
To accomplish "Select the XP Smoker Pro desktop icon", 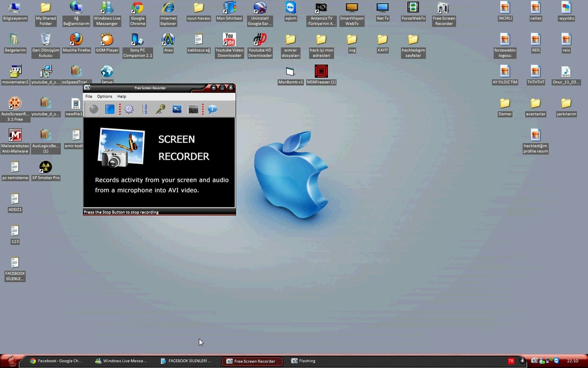I will point(45,170).
